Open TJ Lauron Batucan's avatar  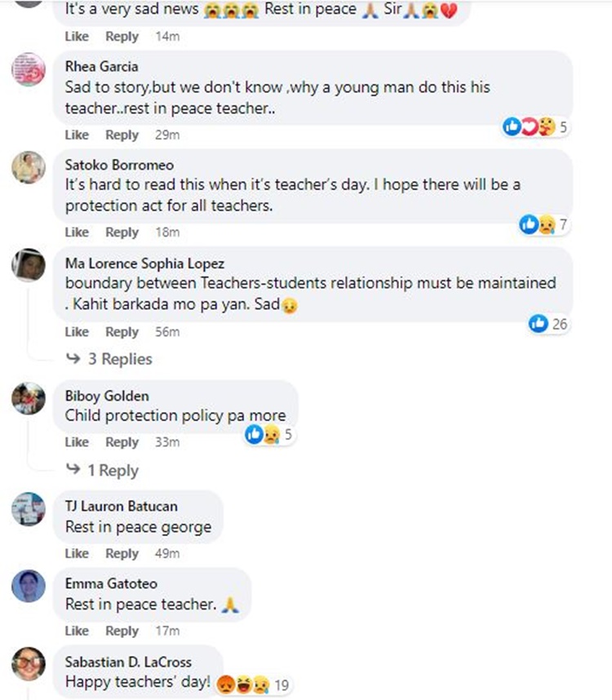click(29, 509)
